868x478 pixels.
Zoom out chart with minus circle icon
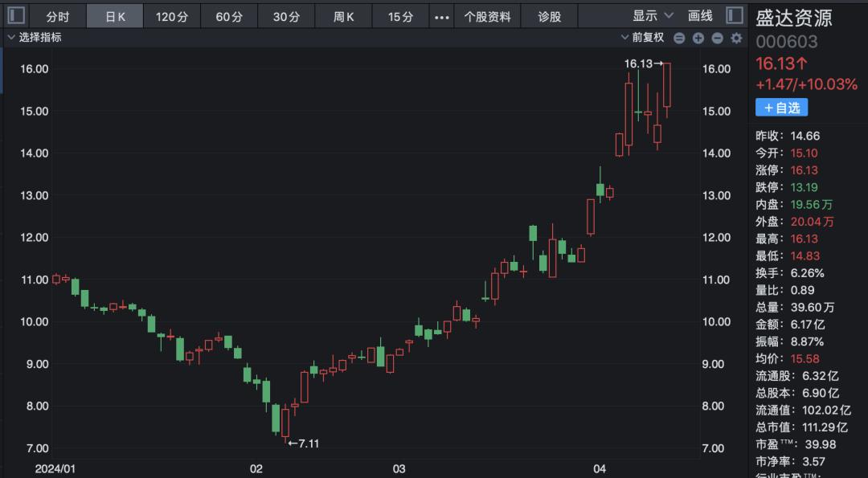point(718,39)
